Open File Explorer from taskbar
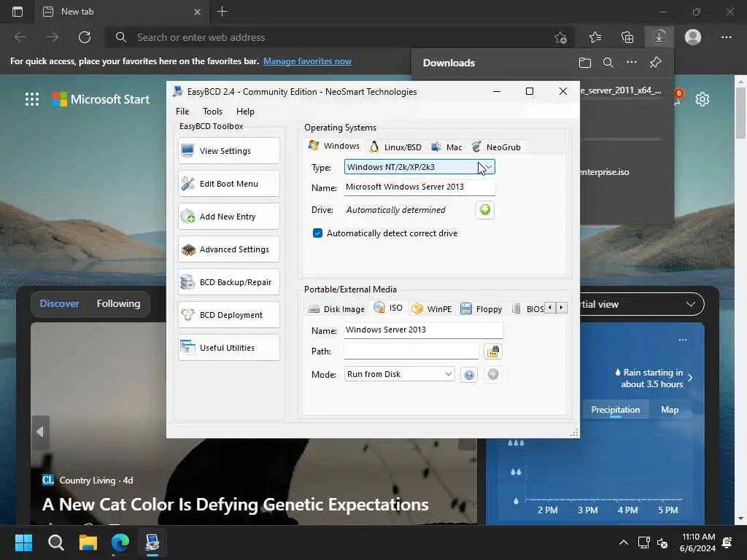This screenshot has height=560, width=747. click(x=88, y=542)
